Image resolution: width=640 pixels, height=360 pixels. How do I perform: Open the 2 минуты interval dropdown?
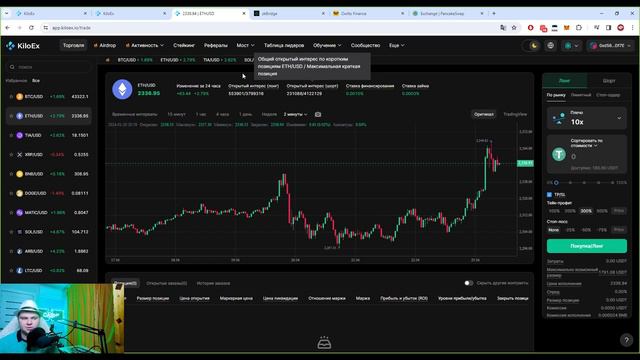click(295, 114)
